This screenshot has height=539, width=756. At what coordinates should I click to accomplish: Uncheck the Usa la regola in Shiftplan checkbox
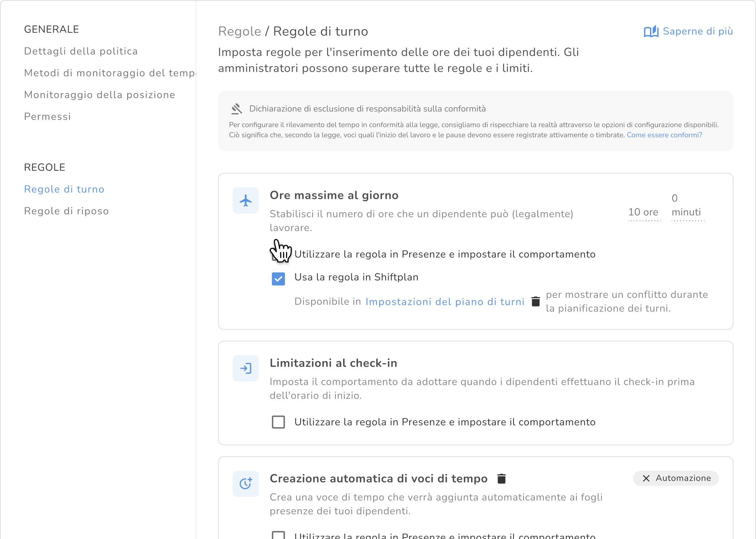pos(278,279)
